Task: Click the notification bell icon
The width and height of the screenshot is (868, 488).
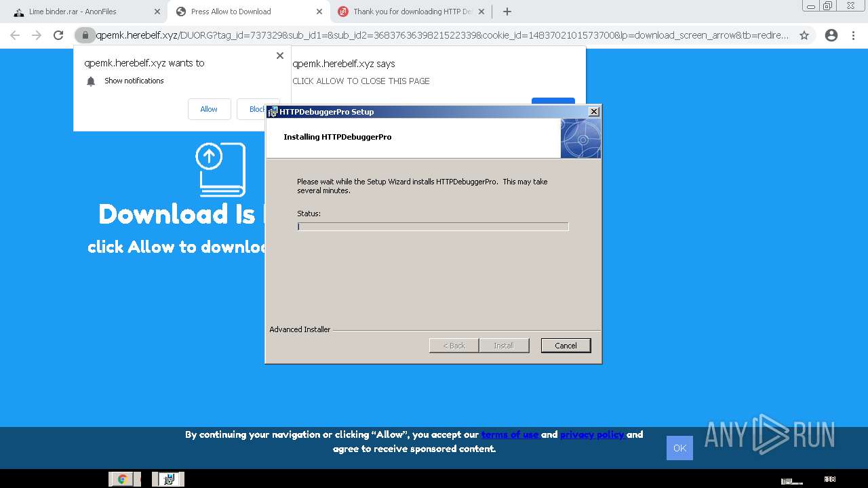Action: click(x=91, y=81)
